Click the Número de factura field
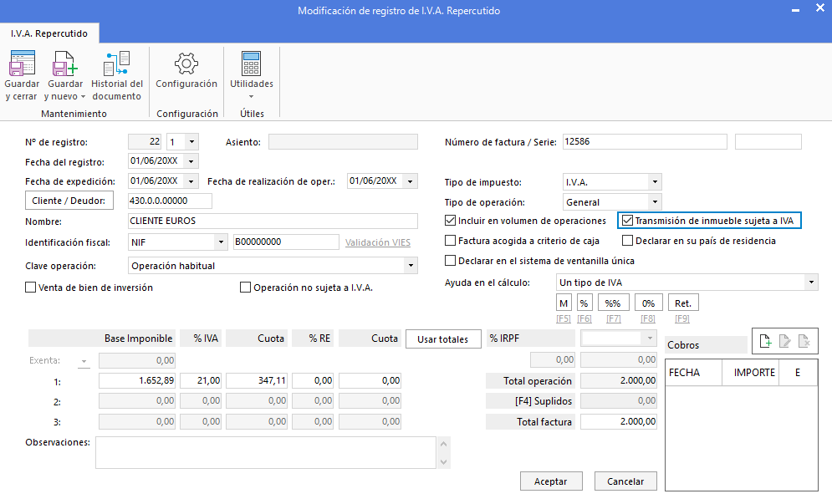This screenshot has height=504, width=832. tap(645, 141)
